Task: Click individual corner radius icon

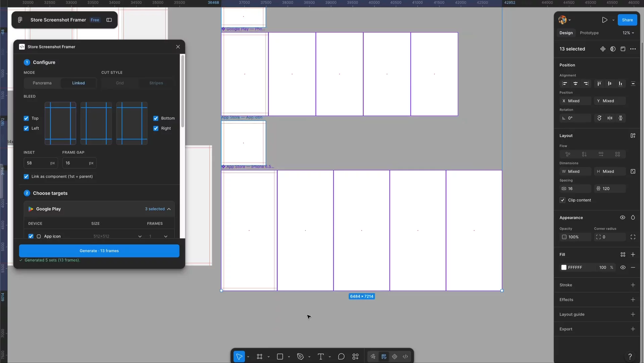Action: (x=633, y=237)
